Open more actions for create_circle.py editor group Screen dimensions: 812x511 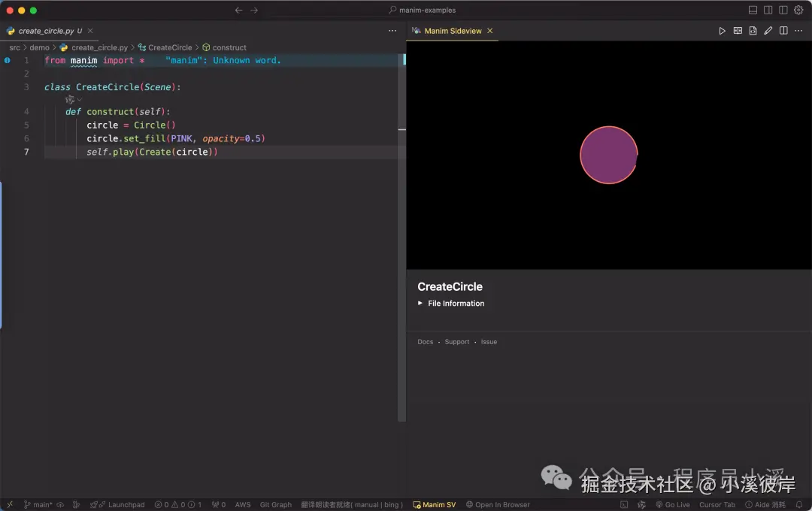pos(392,31)
